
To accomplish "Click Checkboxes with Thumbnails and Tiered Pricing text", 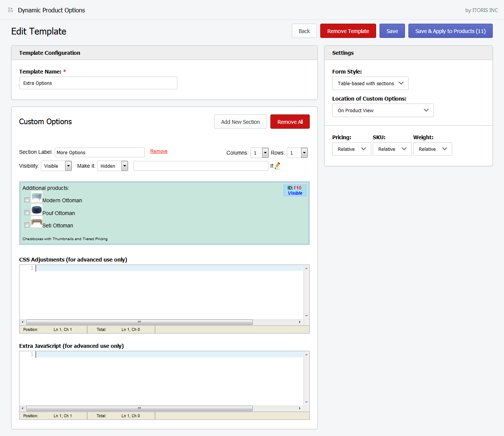I will (x=65, y=239).
